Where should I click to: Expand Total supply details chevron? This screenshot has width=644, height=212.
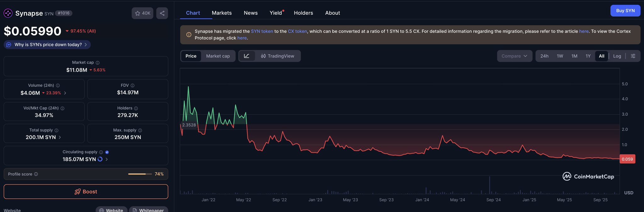coord(60,137)
